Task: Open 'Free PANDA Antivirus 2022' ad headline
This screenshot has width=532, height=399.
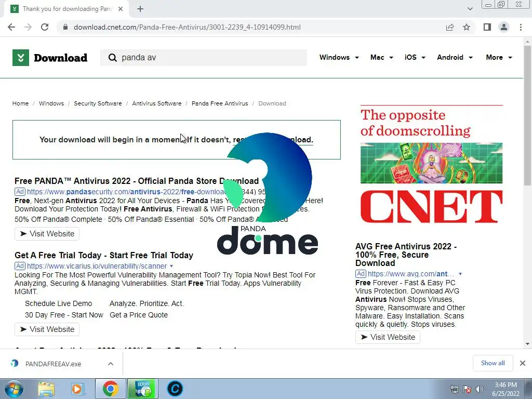Action: 137,181
